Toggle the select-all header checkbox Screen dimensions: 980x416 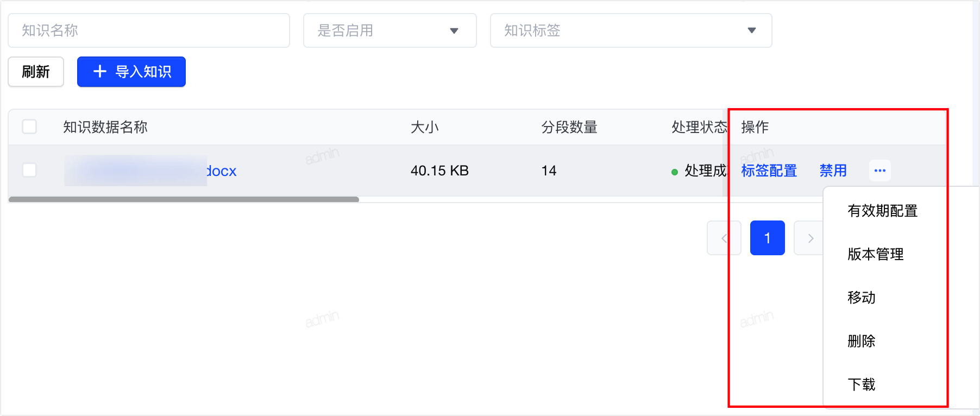(x=29, y=127)
